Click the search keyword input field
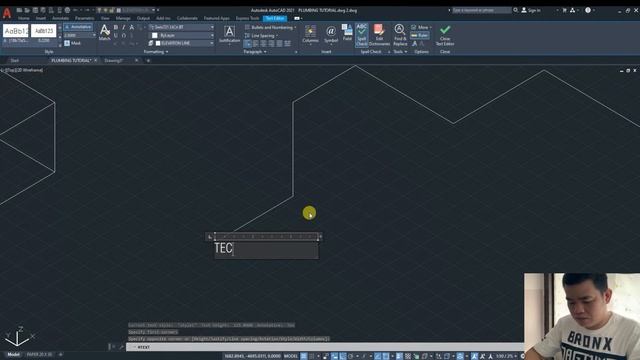Viewport: 640px width, 360px height. coord(482,10)
